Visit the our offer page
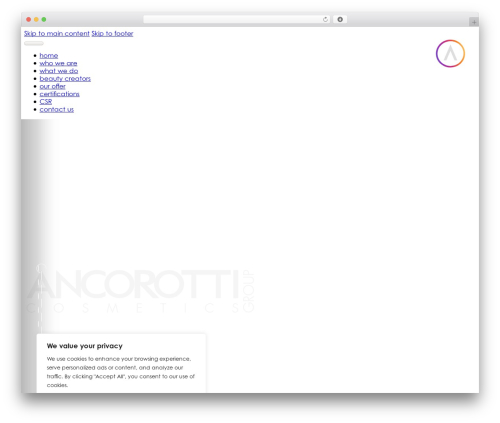 [x=52, y=86]
